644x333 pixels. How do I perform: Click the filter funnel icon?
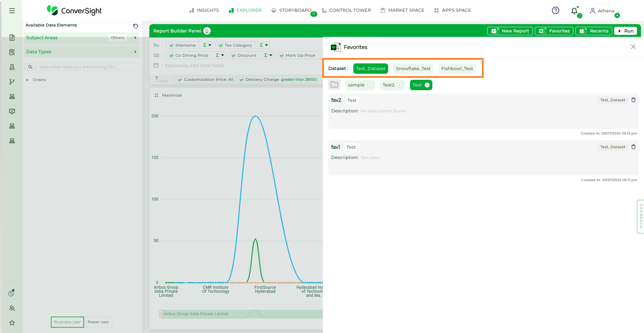coord(156,79)
